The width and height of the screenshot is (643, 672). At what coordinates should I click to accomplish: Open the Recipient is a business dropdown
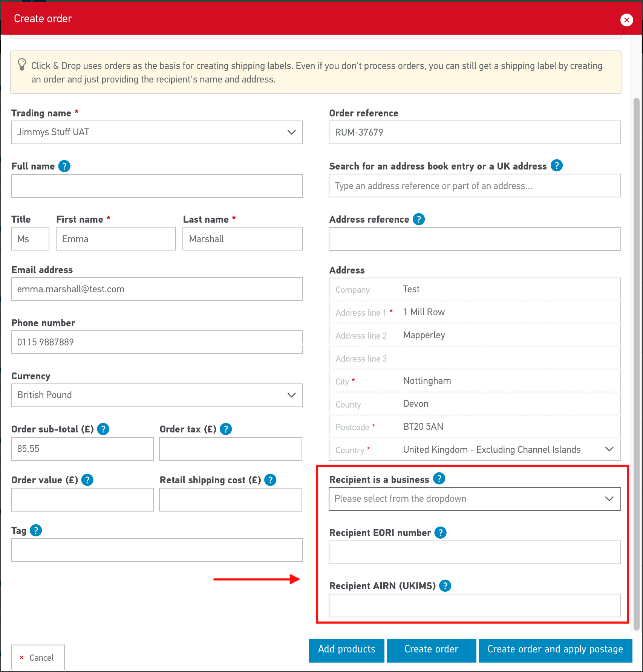475,499
